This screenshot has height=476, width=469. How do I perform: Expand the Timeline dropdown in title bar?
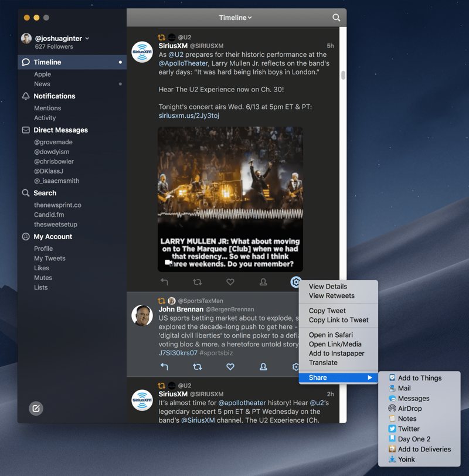[x=235, y=18]
